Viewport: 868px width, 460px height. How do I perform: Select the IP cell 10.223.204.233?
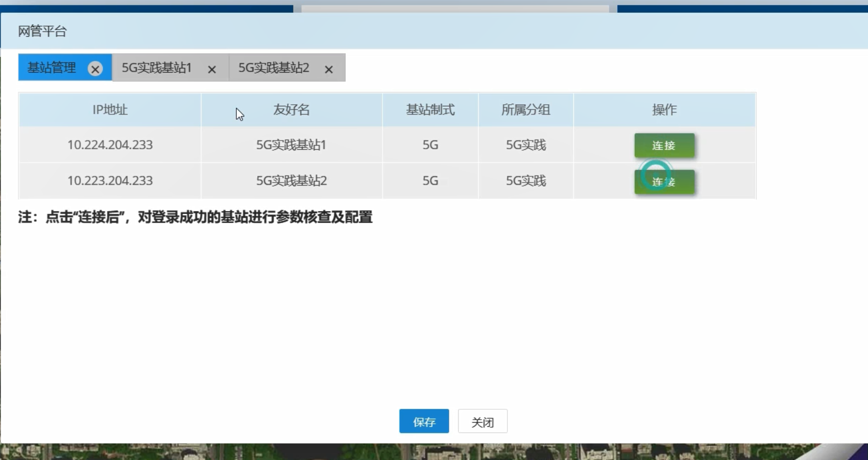pos(110,181)
